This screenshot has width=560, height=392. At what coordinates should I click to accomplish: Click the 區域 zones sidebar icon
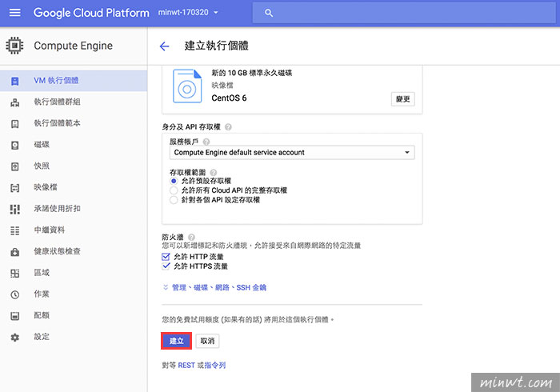(14, 274)
